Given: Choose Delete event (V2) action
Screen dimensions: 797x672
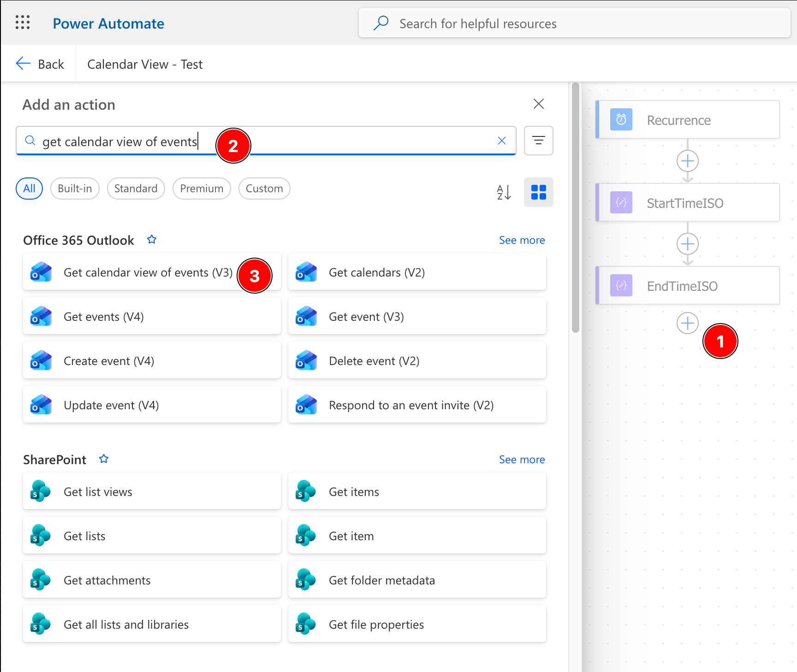Looking at the screenshot, I should (417, 360).
